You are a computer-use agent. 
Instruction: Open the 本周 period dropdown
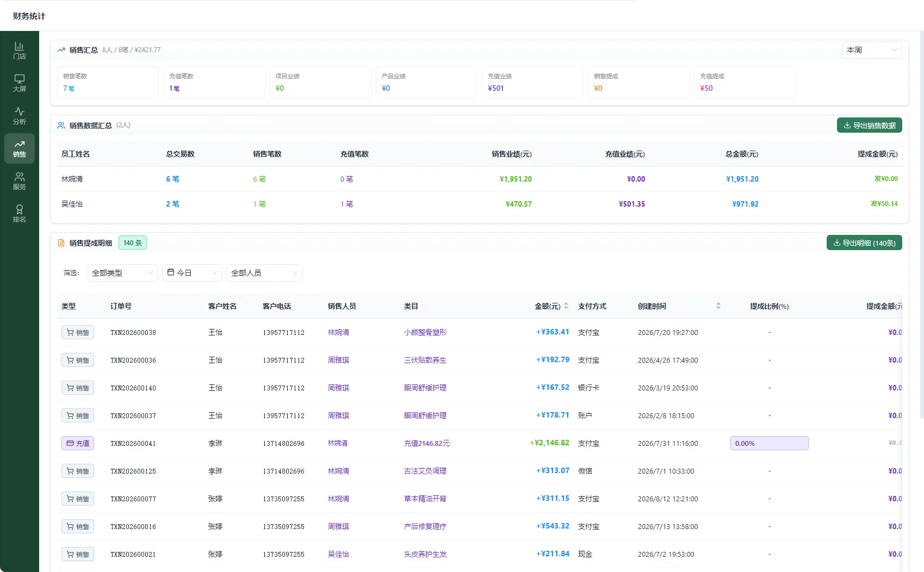[x=872, y=50]
